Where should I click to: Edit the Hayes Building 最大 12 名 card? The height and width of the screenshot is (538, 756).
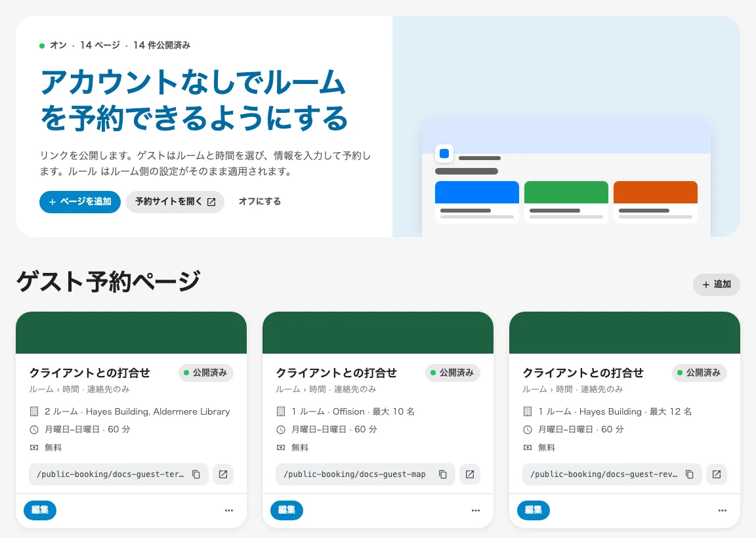pyautogui.click(x=534, y=510)
